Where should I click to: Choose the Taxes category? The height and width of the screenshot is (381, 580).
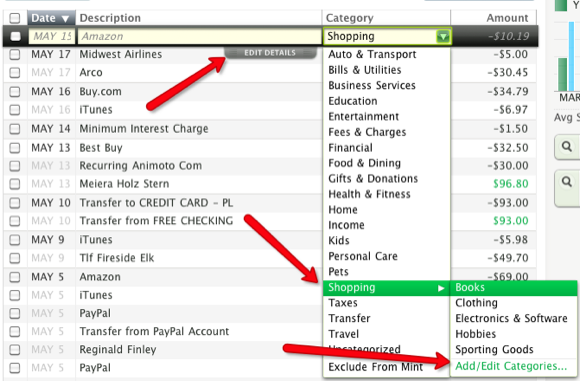tap(343, 303)
